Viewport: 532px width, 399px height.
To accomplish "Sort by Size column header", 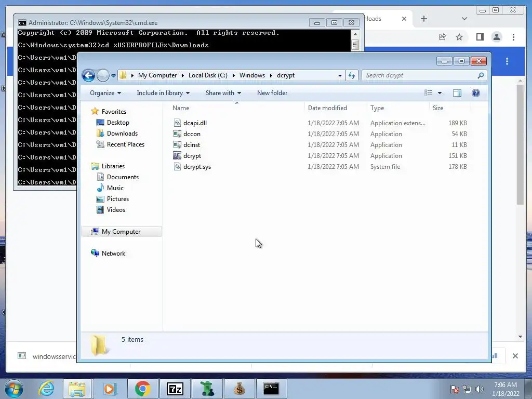I will pos(450,108).
